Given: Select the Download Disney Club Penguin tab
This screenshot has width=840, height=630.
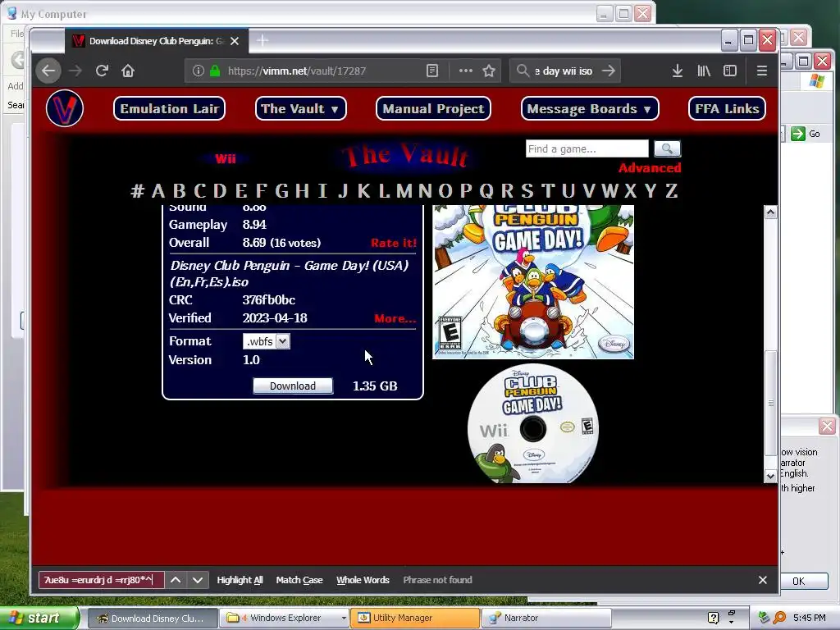Looking at the screenshot, I should coord(156,41).
